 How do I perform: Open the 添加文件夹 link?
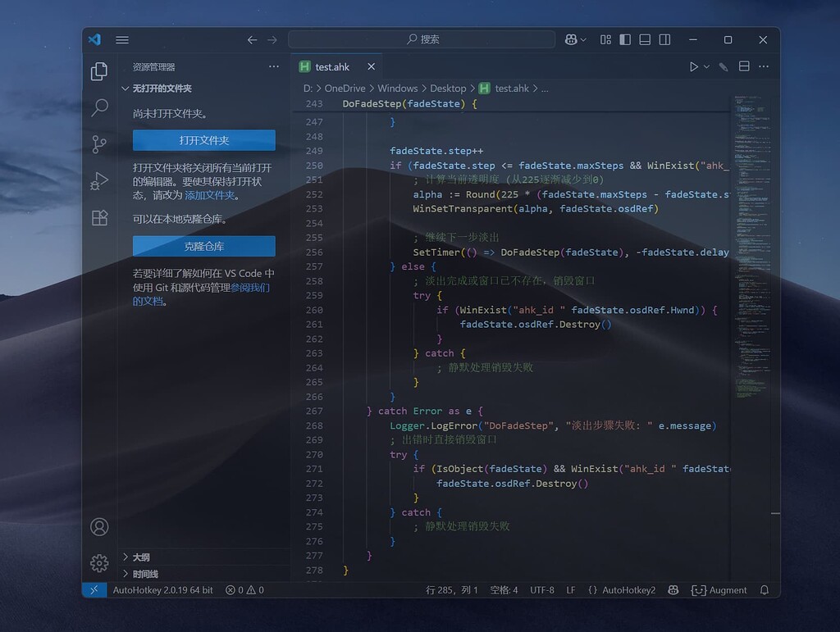209,195
